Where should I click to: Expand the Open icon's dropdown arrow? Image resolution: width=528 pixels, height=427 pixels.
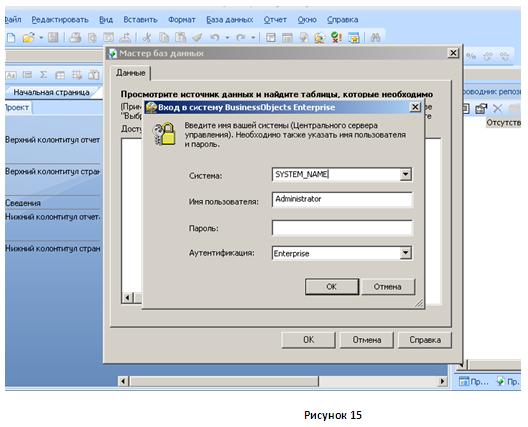[41, 37]
